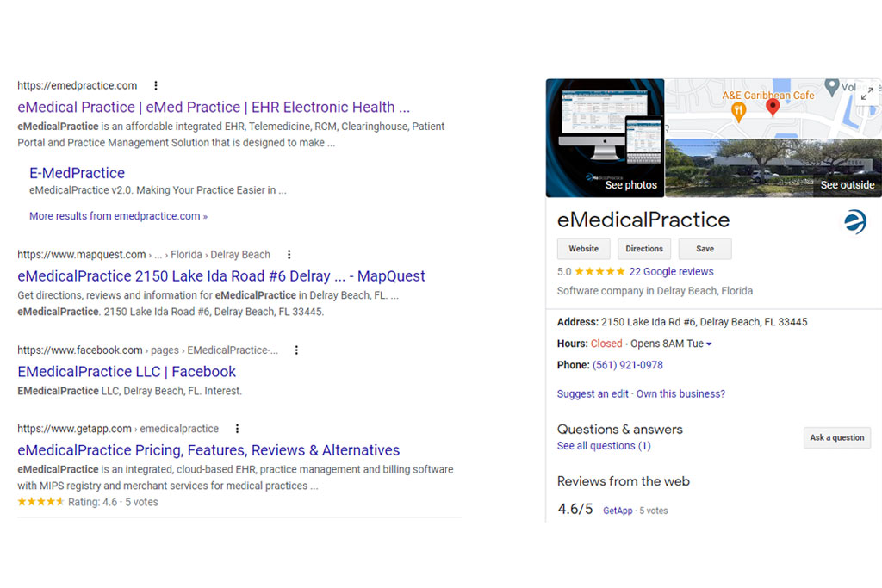Click the A&E Caribbean Cafe map marker

coord(737,110)
